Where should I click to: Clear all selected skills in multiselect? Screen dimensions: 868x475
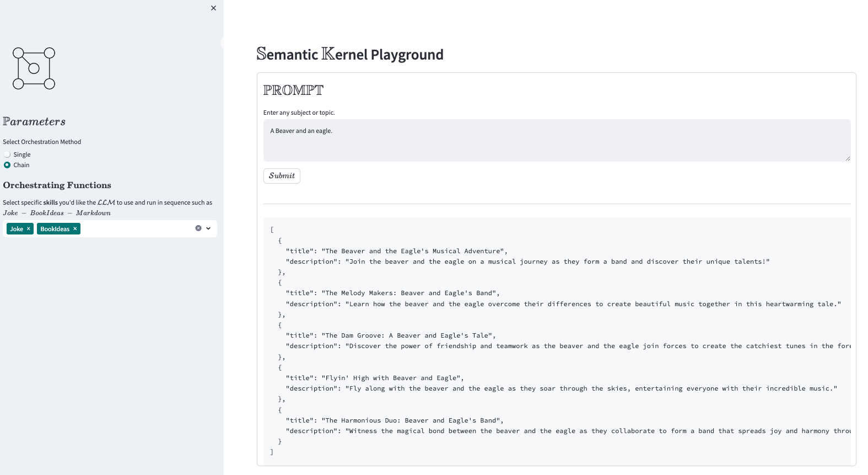coord(198,228)
